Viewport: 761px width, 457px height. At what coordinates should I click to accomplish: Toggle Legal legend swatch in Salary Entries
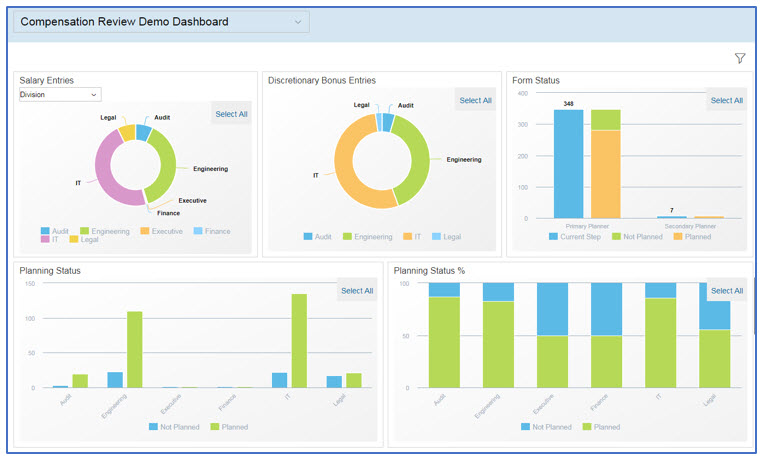74,239
